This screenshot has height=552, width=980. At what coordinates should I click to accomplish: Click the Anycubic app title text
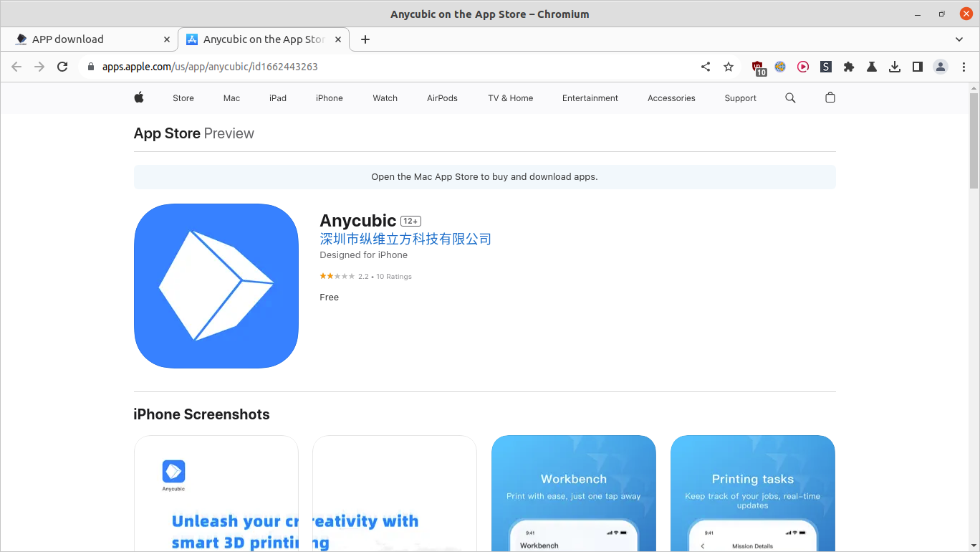click(x=358, y=221)
